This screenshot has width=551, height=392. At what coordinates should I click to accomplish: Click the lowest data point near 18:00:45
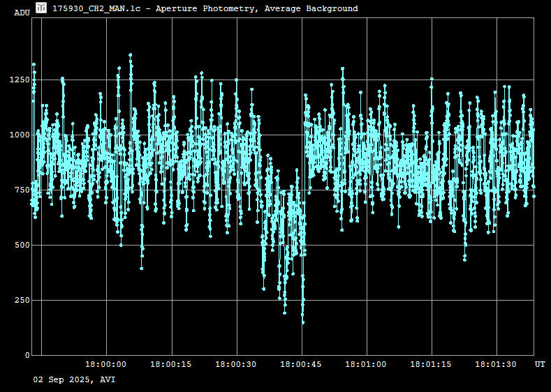click(303, 322)
